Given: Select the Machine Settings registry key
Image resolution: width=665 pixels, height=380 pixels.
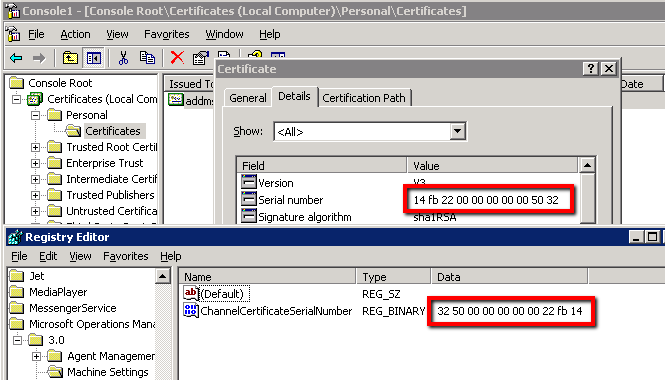Looking at the screenshot, I should 108,372.
